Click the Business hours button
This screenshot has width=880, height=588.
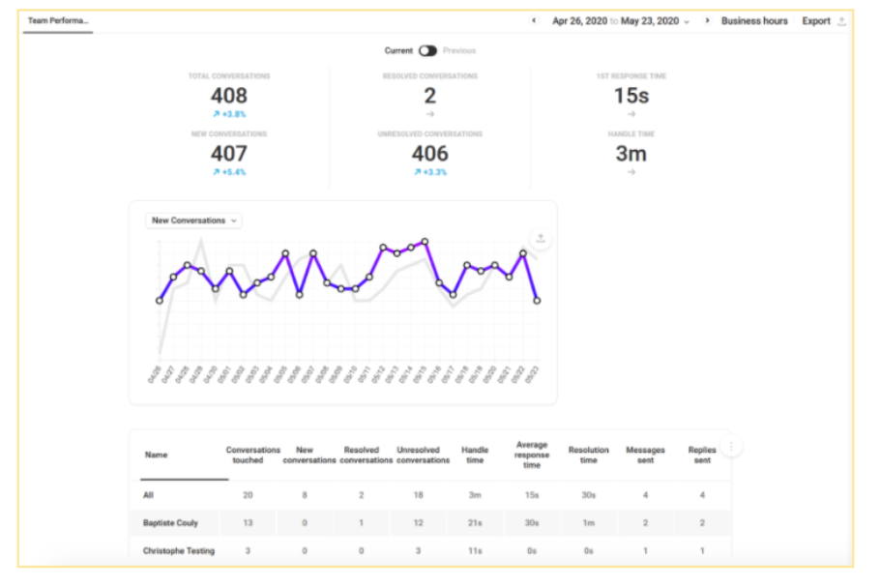[754, 20]
